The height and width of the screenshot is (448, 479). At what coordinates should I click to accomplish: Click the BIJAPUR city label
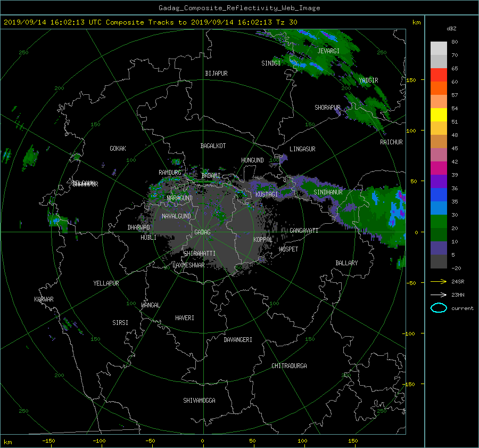tap(216, 74)
